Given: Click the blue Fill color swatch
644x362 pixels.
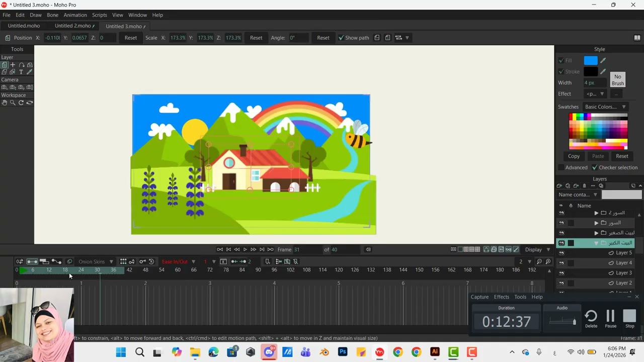Looking at the screenshot, I should (591, 60).
